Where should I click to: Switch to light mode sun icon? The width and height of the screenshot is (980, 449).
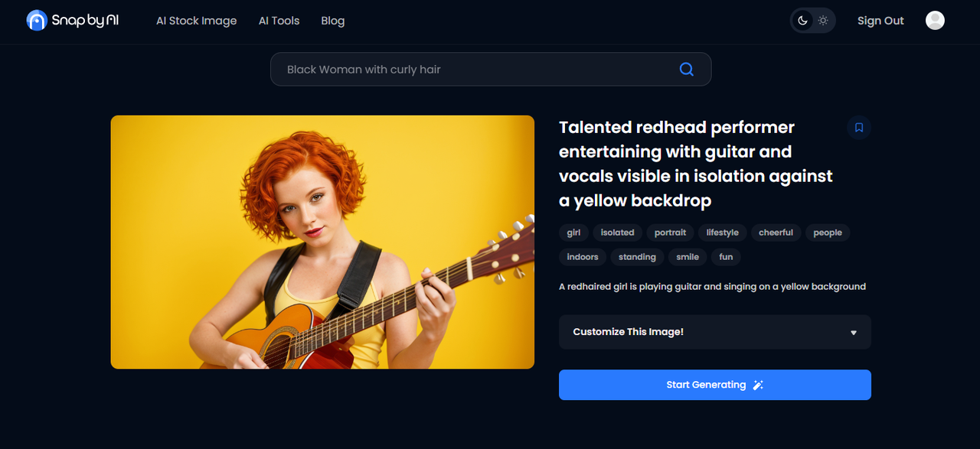point(823,21)
